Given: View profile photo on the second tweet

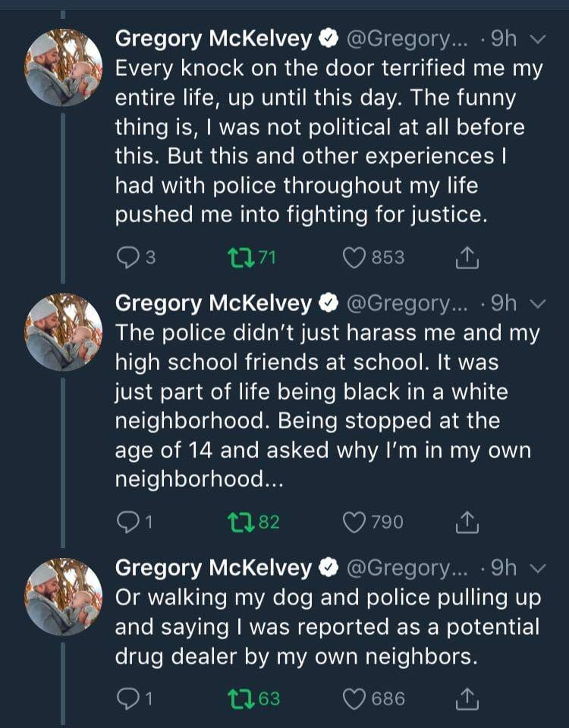Looking at the screenshot, I should 64,331.
